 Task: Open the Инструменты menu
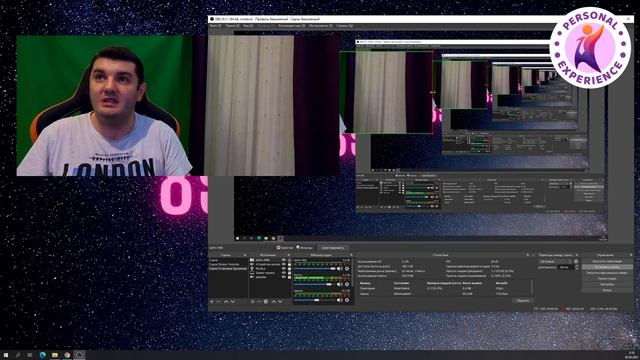(320, 26)
